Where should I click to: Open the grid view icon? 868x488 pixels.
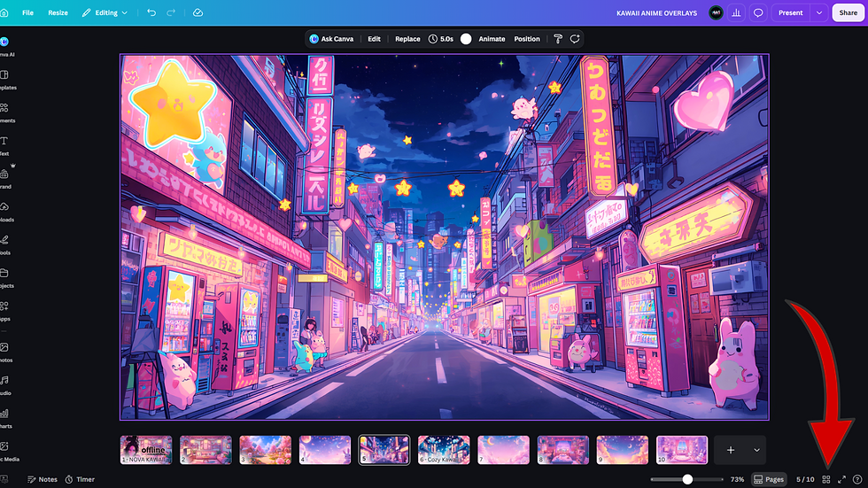[x=825, y=479]
